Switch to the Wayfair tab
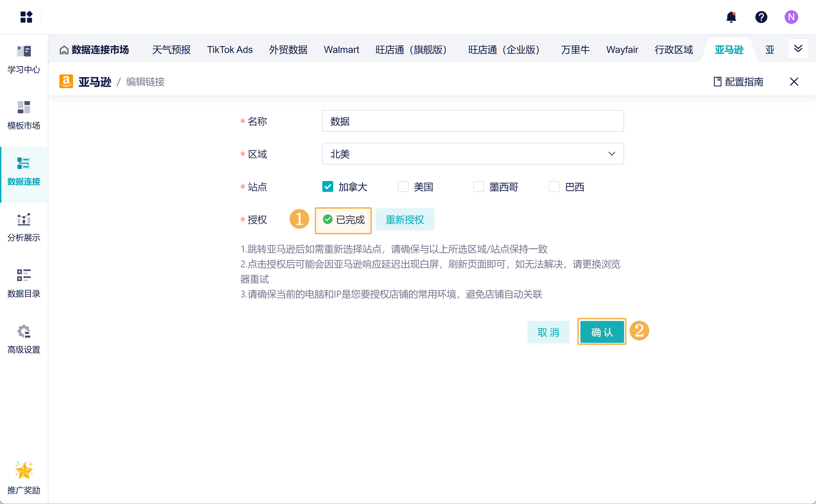Image resolution: width=816 pixels, height=504 pixels. coord(622,50)
